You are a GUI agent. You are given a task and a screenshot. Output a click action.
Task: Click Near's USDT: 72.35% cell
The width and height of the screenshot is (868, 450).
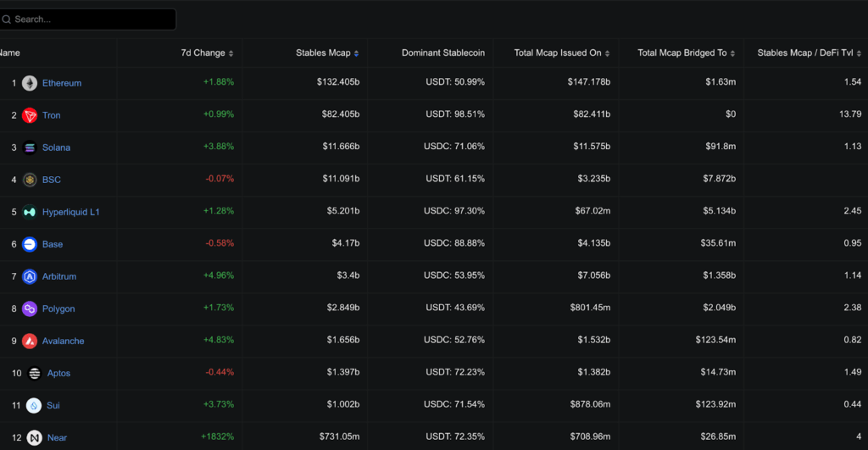click(x=455, y=436)
